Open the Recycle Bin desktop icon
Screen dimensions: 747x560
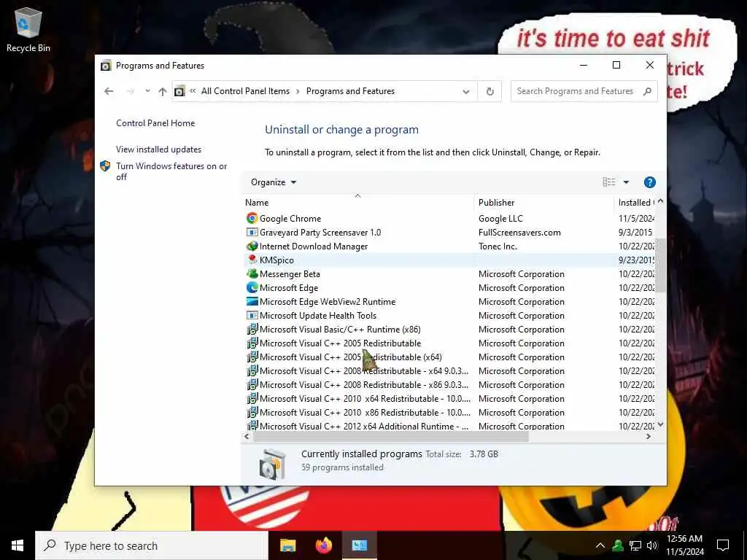point(28,29)
